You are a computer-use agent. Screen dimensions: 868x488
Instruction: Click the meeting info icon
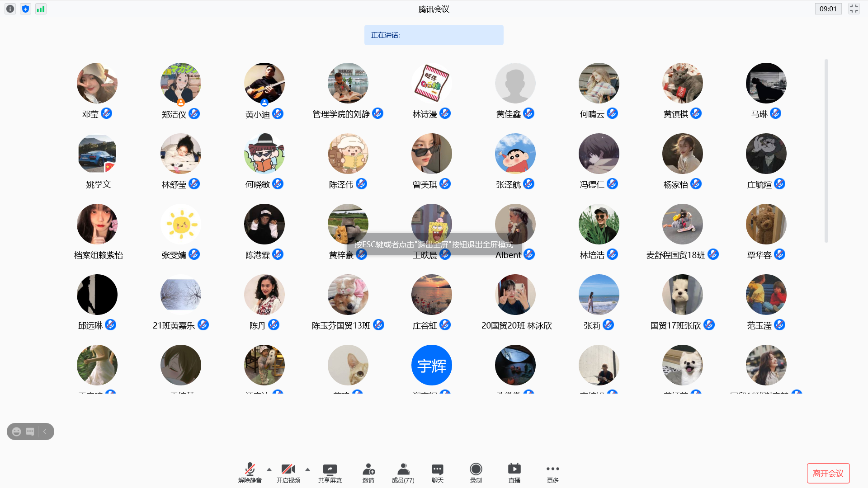tap(10, 9)
